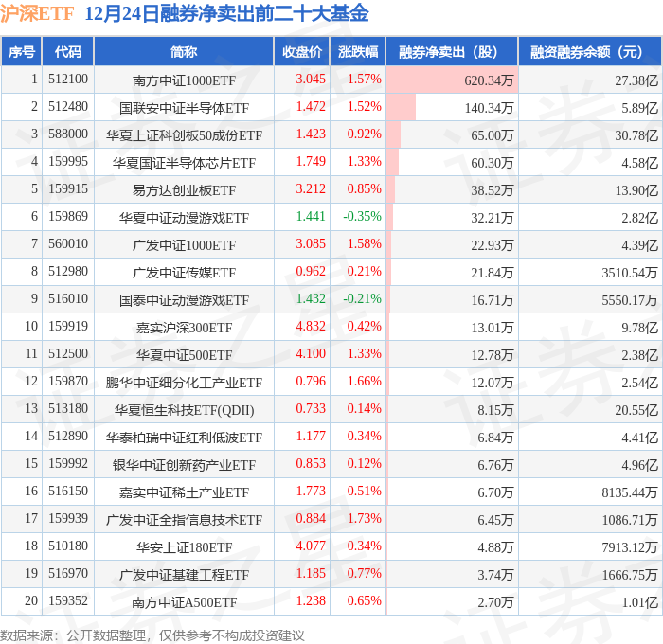This screenshot has height=644, width=663.
Task: Select fund name 南方中证A500ETF
Action: coord(184,602)
